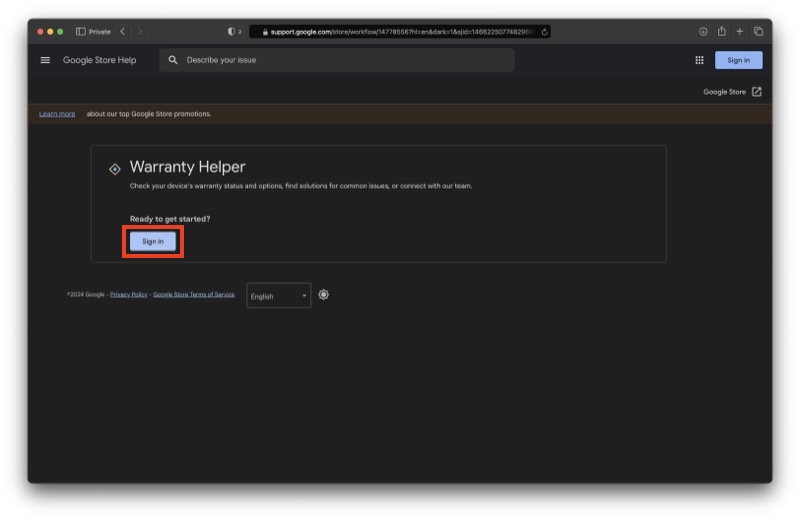The width and height of the screenshot is (800, 520).
Task: Click the Google Store Help title
Action: tap(99, 60)
